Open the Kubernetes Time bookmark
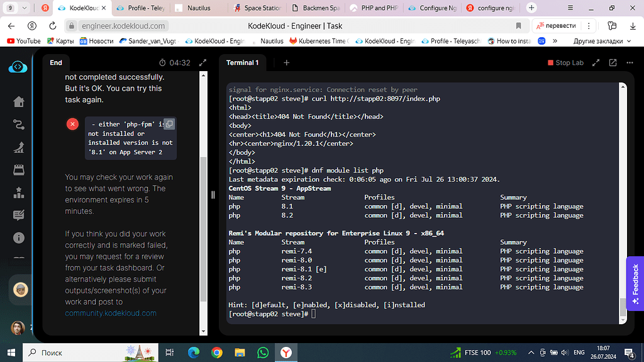Screen dimensions: 644x362 point(319,41)
